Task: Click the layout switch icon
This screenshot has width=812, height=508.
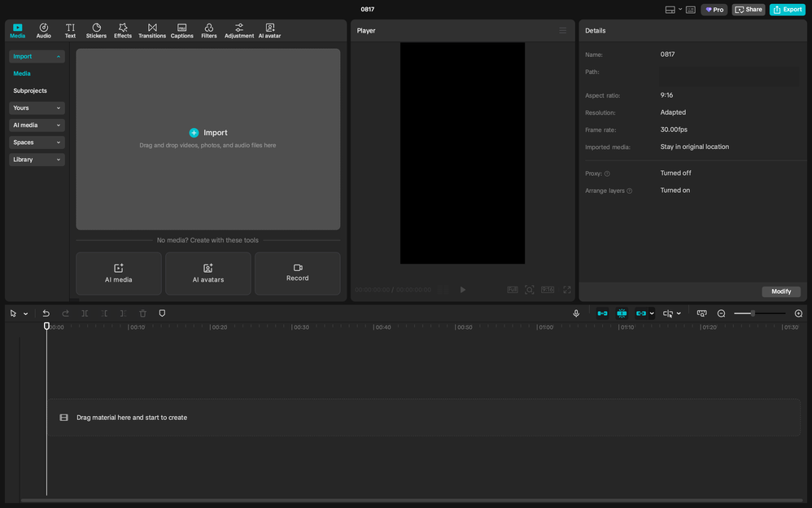Action: 670,9
